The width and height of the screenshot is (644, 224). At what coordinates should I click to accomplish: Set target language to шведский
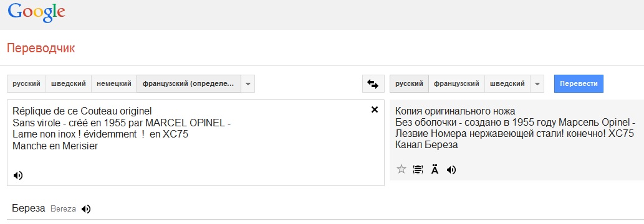[507, 84]
